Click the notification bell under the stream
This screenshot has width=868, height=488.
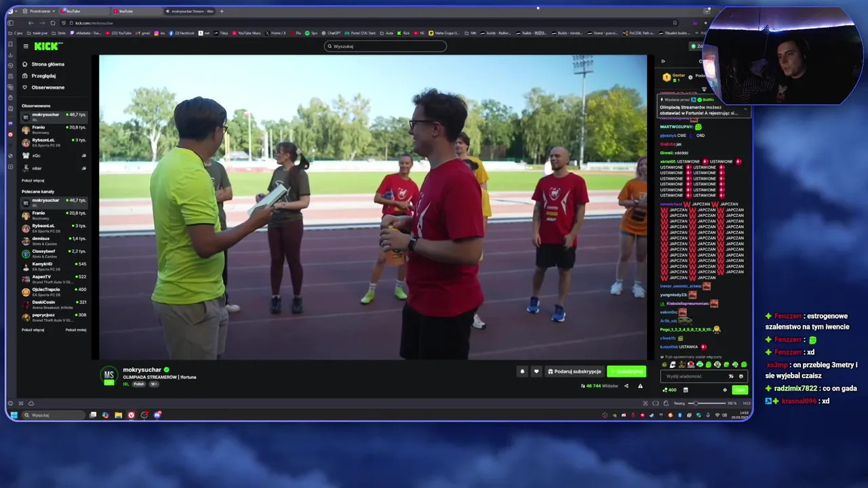(x=522, y=371)
